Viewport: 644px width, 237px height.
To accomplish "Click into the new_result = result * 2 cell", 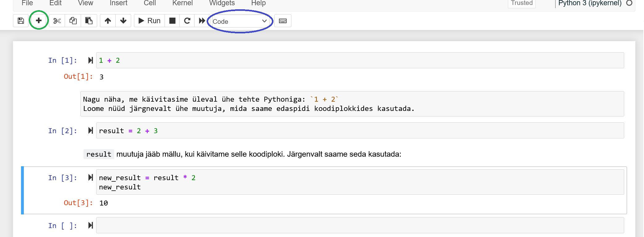I will coord(360,182).
